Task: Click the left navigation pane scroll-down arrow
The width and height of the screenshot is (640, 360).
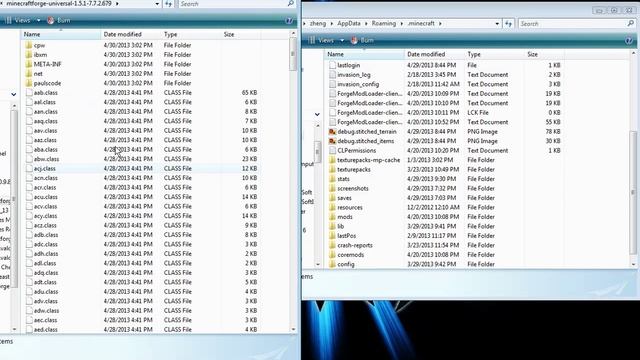Action: (x=14, y=329)
